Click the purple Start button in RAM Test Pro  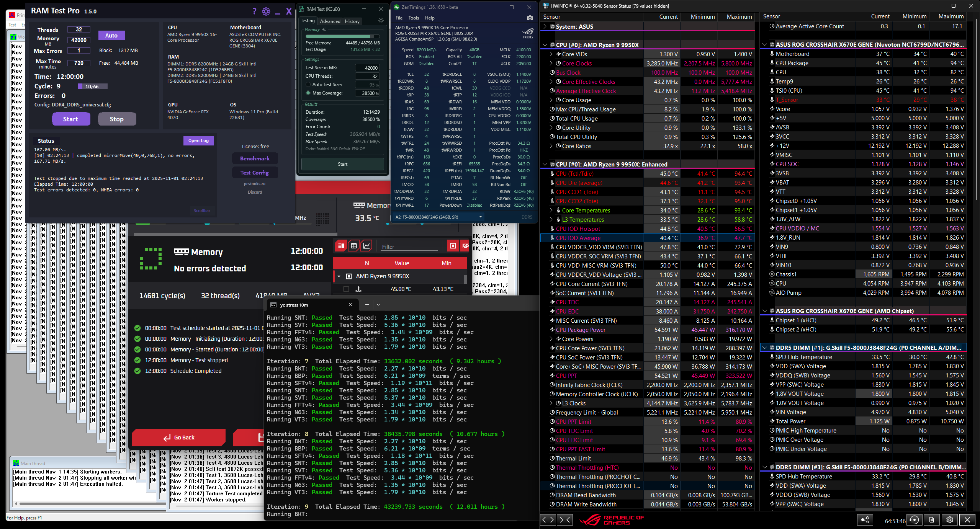[71, 119]
